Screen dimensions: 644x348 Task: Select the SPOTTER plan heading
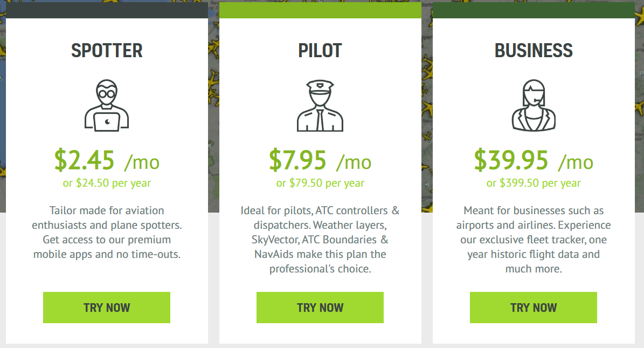coord(107,51)
